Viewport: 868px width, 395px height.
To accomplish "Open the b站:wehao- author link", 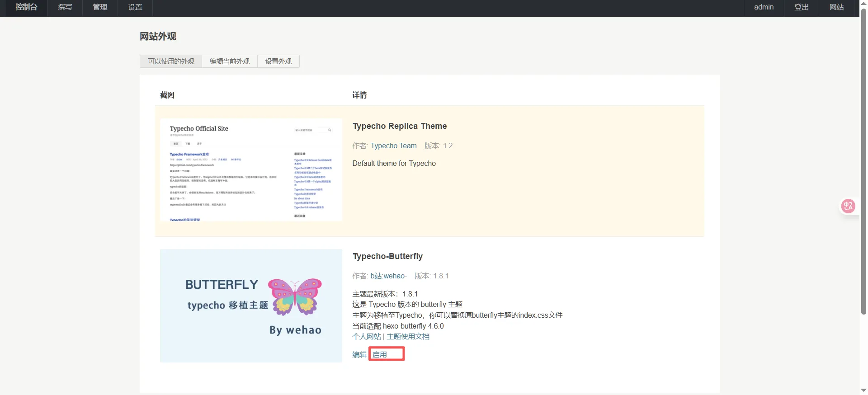I will click(x=389, y=276).
